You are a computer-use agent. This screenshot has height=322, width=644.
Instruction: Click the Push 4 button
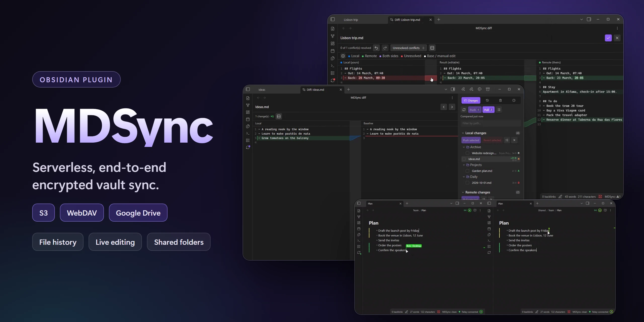pyautogui.click(x=474, y=110)
